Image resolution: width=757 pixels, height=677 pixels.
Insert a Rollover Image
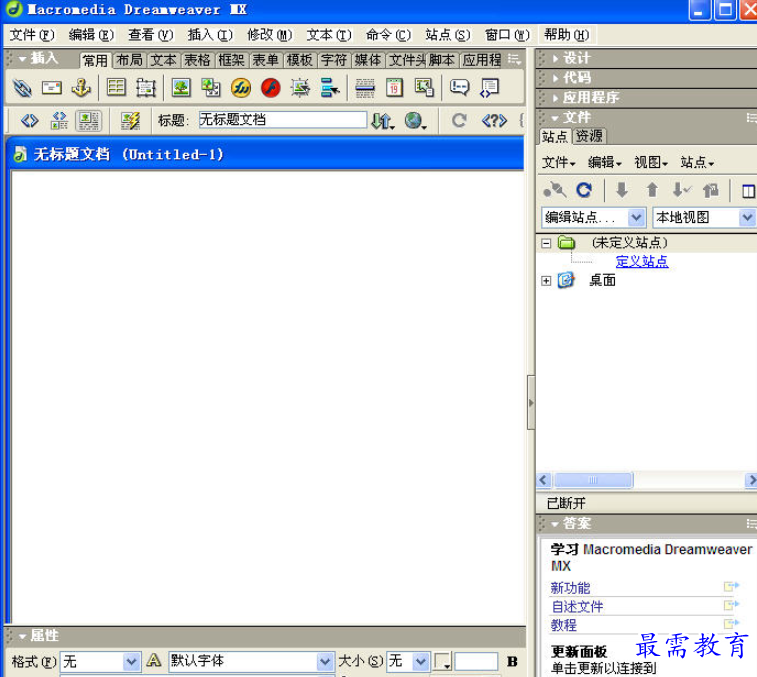coord(300,88)
